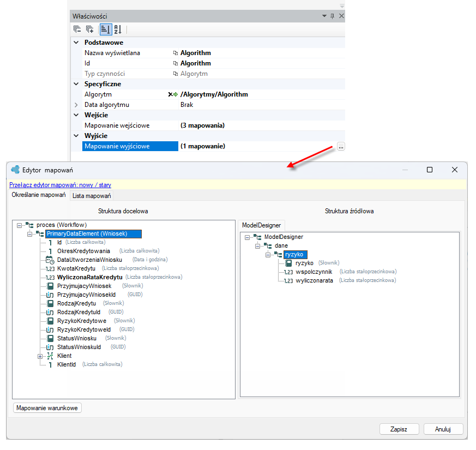Click the Przełącz edytor mapowań link

(x=60, y=185)
